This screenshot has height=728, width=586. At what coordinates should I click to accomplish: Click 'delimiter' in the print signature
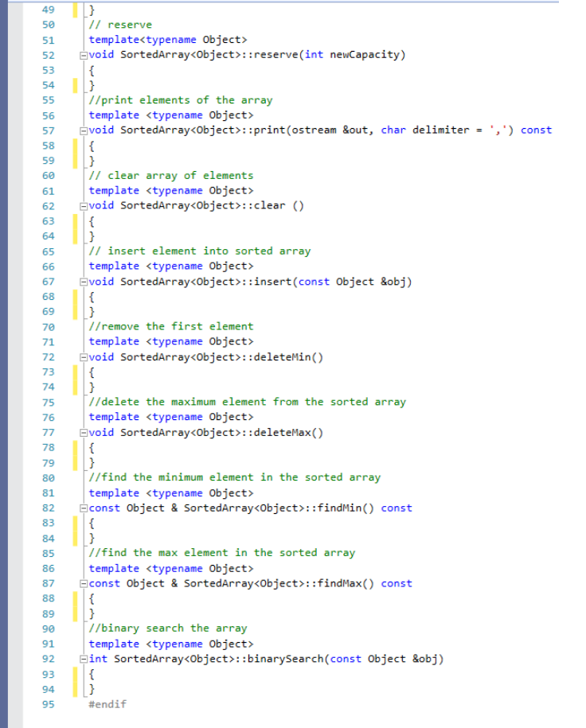(440, 130)
